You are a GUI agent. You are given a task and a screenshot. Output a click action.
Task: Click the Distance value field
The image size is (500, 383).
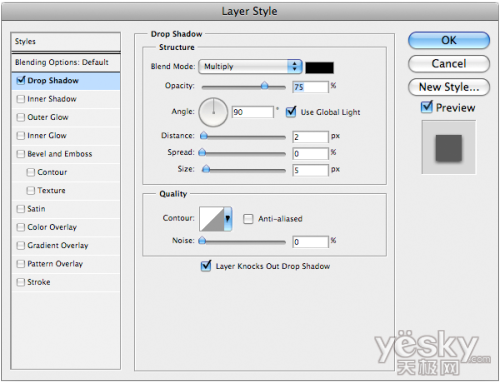coord(310,137)
